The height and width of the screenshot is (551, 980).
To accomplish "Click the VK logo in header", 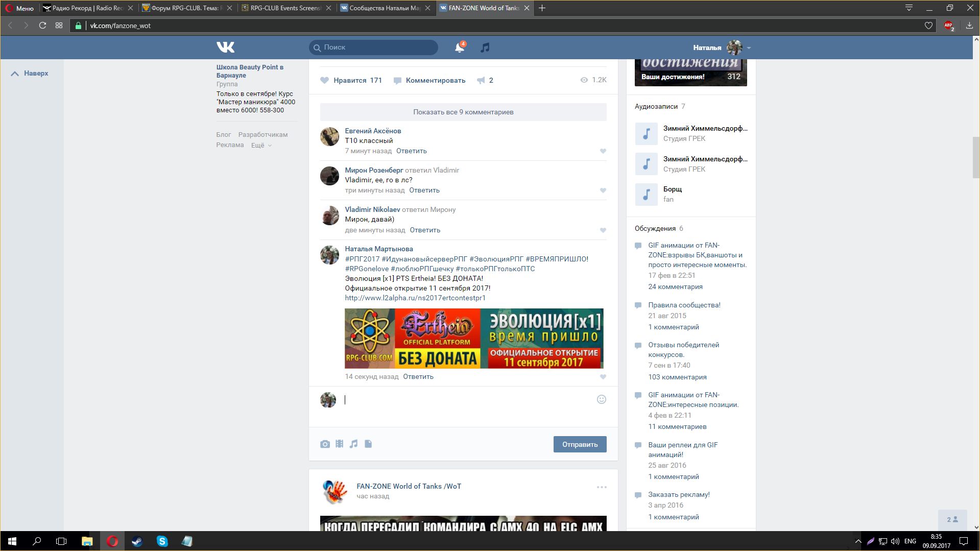I will click(x=225, y=47).
